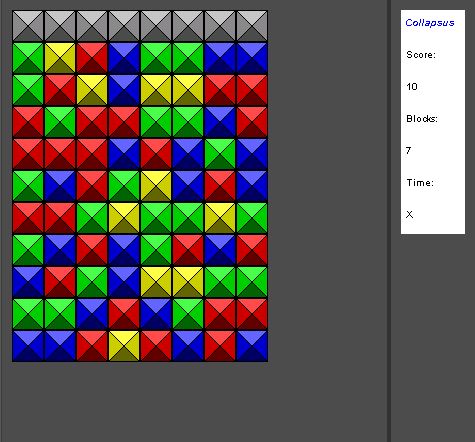Click the time value "X"
The height and width of the screenshot is (442, 475).
point(410,215)
